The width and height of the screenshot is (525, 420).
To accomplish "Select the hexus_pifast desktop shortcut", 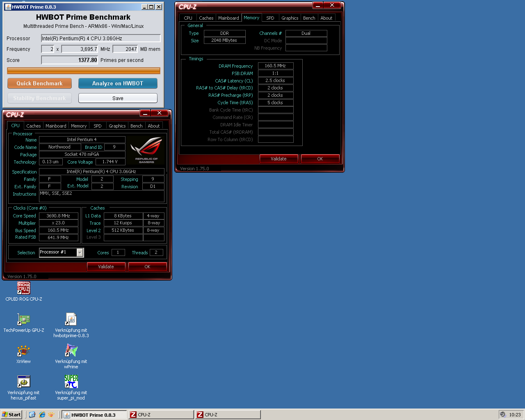I will pyautogui.click(x=23, y=382).
